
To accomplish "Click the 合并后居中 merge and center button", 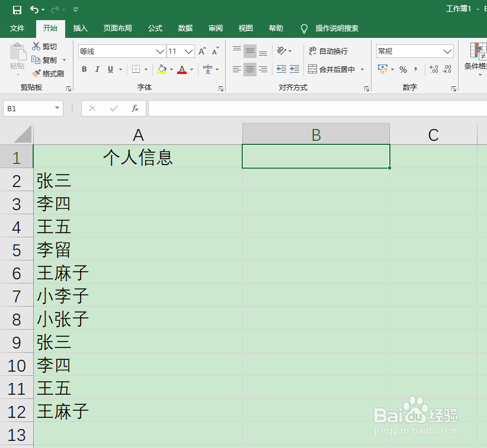I will 331,69.
